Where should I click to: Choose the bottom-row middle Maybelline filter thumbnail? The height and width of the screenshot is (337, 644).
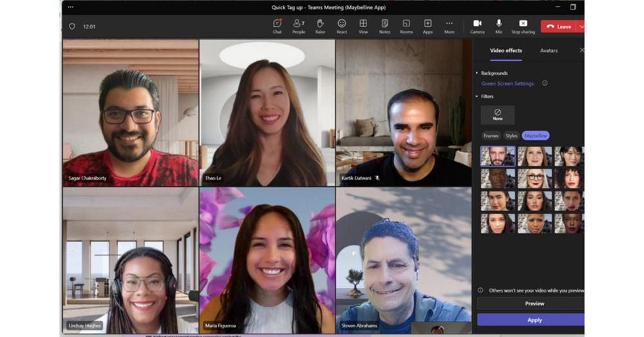[535, 223]
